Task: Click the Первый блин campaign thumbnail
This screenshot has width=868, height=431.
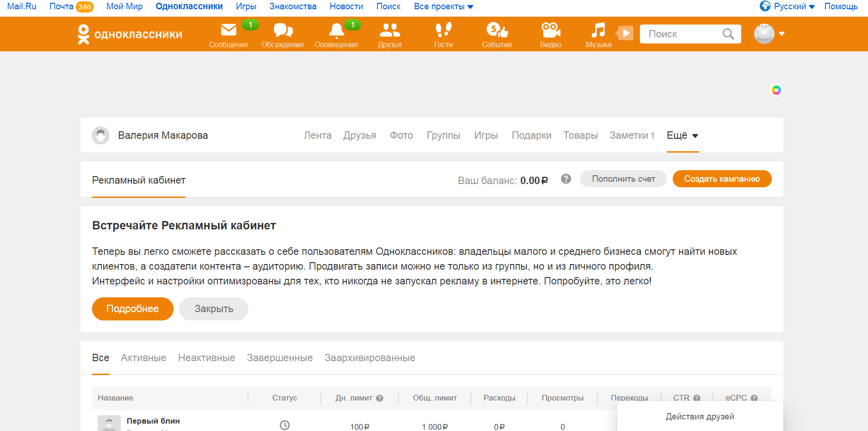Action: pyautogui.click(x=109, y=423)
